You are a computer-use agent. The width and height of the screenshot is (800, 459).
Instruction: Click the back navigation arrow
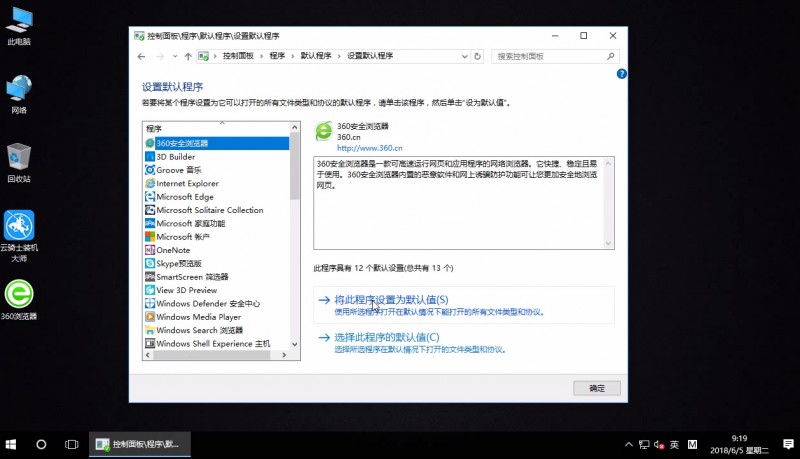(x=141, y=56)
